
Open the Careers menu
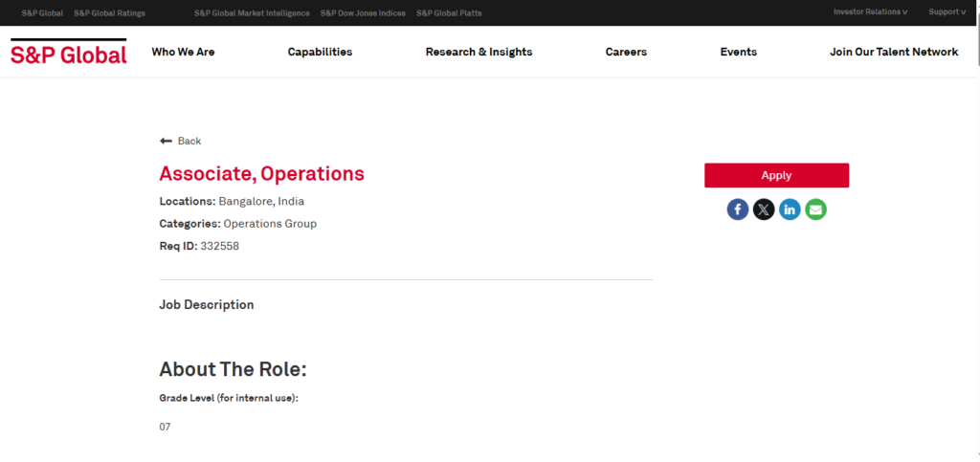[626, 52]
